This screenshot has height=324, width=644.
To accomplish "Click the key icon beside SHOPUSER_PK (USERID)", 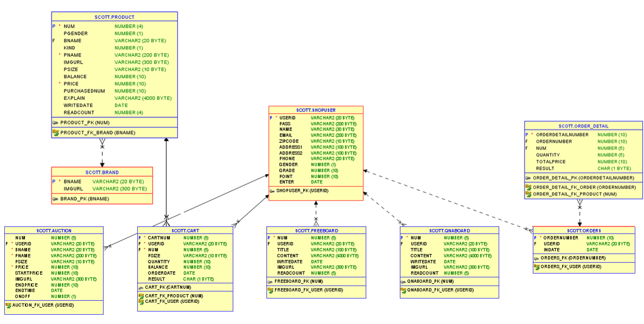I will 272,191.
